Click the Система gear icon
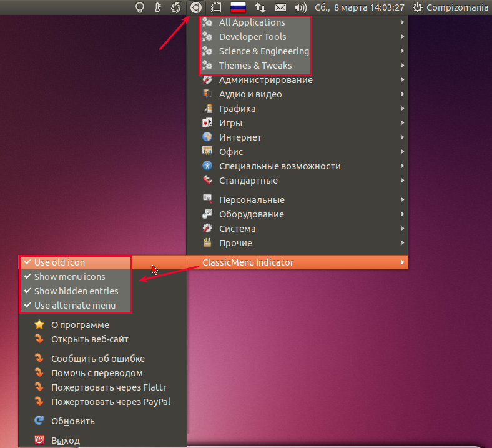 [x=207, y=228]
